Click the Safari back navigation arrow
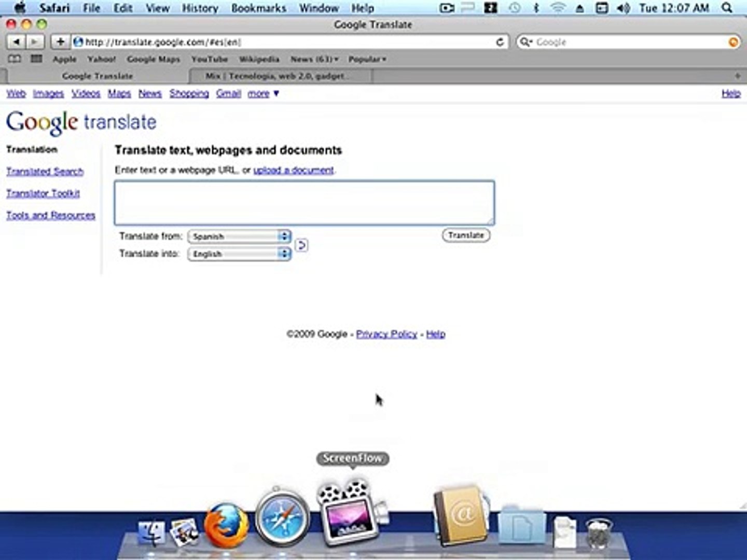Viewport: 747px width, 560px height. click(17, 42)
